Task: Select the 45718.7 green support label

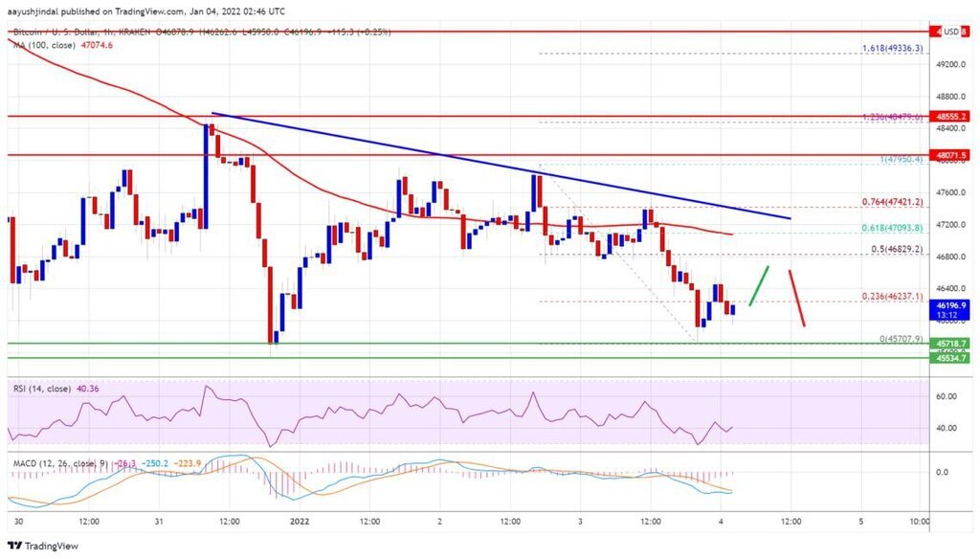Action: [950, 344]
